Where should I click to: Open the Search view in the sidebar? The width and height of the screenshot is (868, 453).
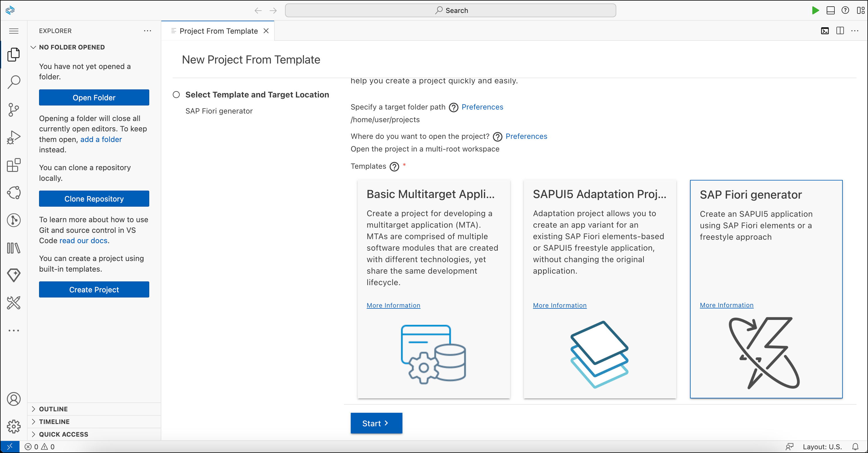tap(13, 81)
